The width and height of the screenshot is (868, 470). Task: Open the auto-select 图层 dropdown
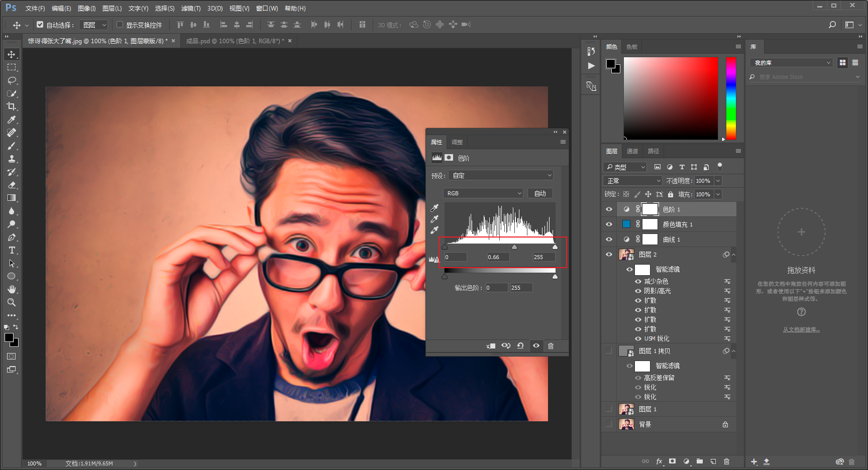coord(94,25)
